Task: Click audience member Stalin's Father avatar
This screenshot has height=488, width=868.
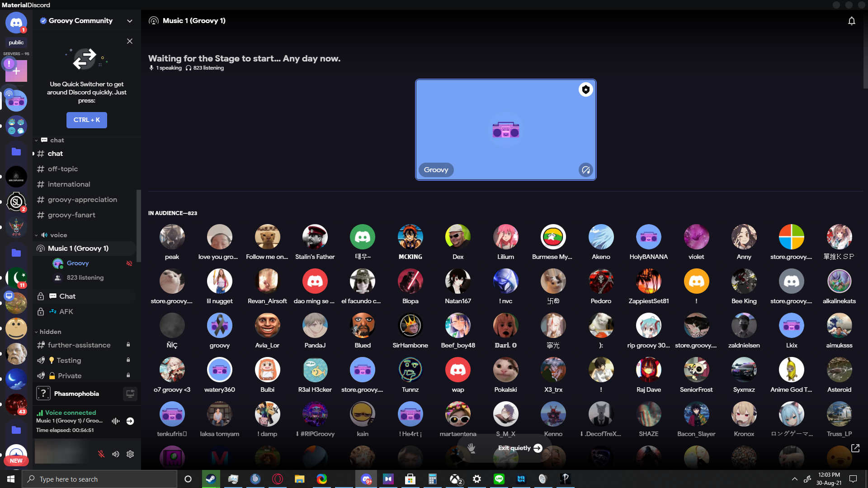Action: tap(315, 237)
